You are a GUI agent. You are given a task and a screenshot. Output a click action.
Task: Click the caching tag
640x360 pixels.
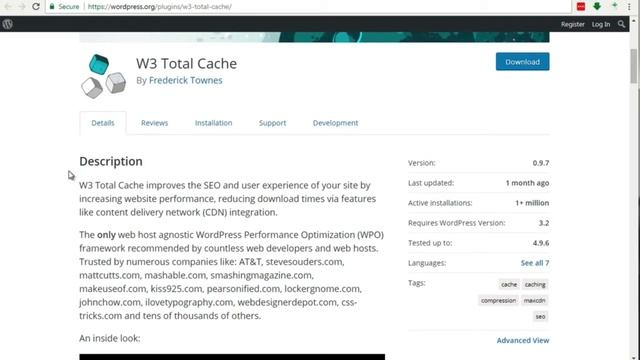(x=535, y=284)
